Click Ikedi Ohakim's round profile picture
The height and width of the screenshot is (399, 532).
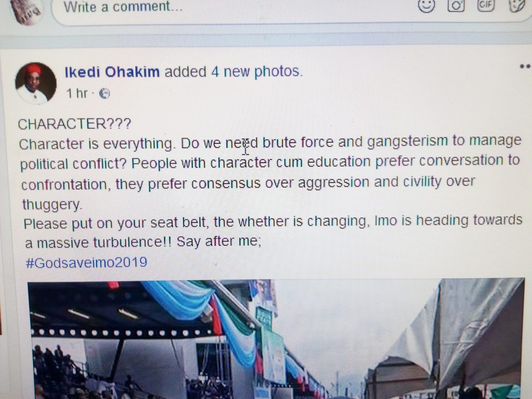point(36,83)
